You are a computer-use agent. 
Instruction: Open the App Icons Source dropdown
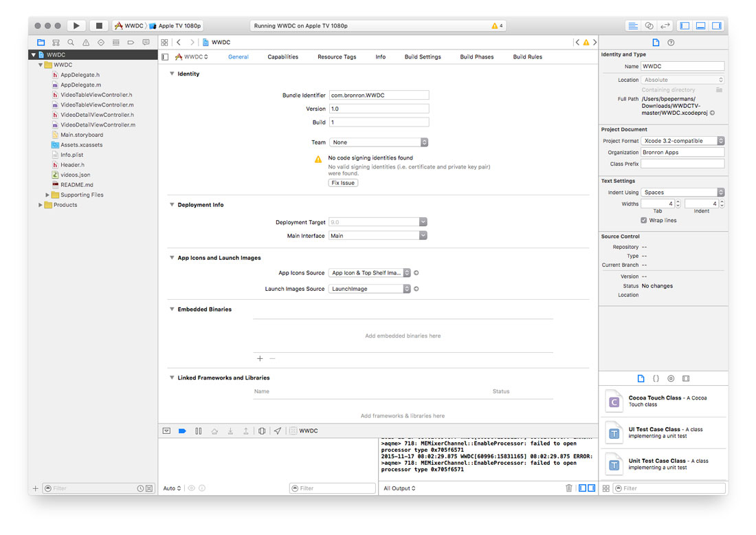[x=369, y=273]
